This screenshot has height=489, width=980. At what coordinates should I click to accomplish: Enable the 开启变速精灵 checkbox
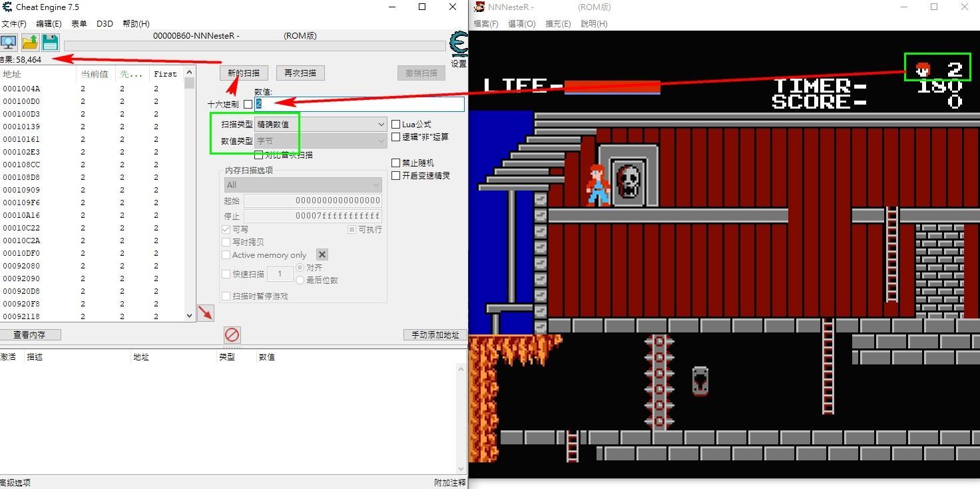coord(396,176)
